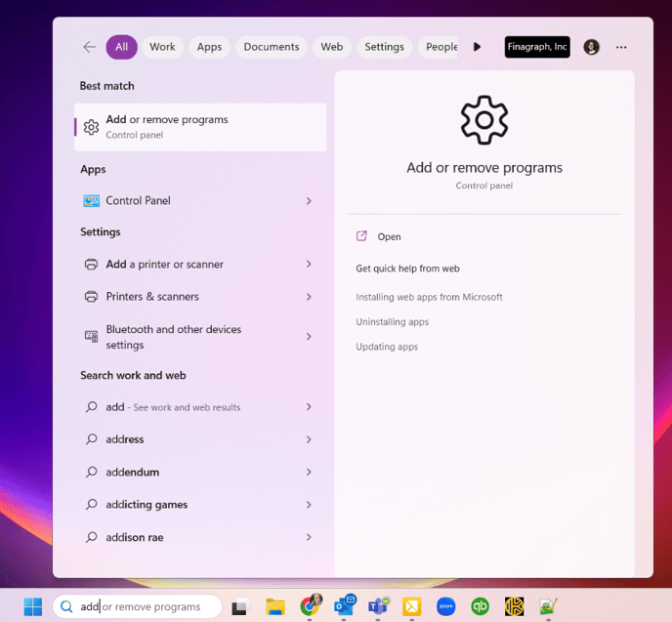The image size is (672, 622).
Task: Click Open in the preview pane
Action: 389,236
